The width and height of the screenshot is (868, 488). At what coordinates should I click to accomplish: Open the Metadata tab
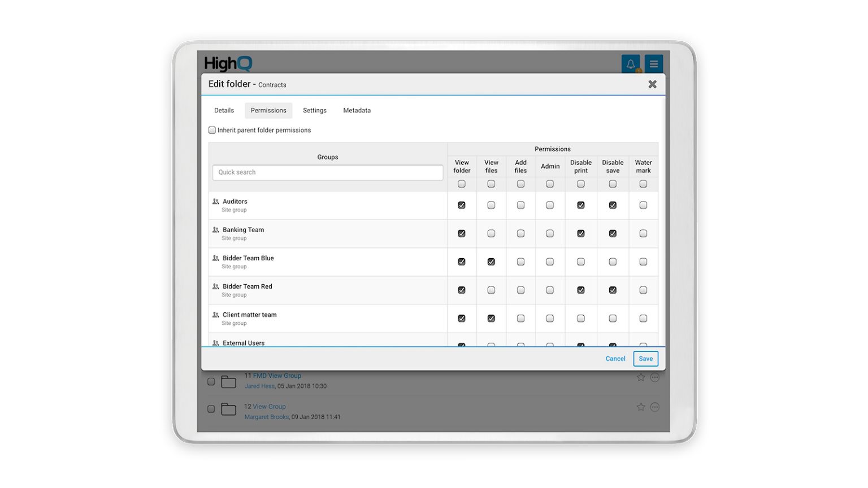point(357,110)
